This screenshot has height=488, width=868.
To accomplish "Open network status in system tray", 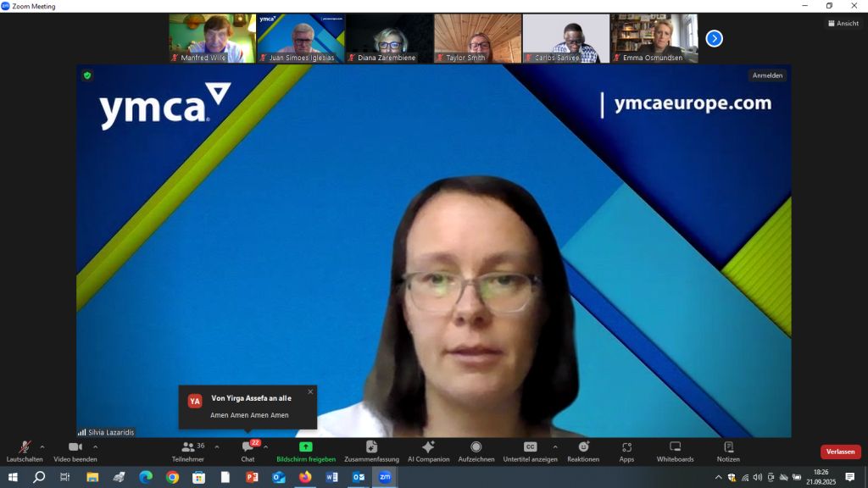I will 745,478.
